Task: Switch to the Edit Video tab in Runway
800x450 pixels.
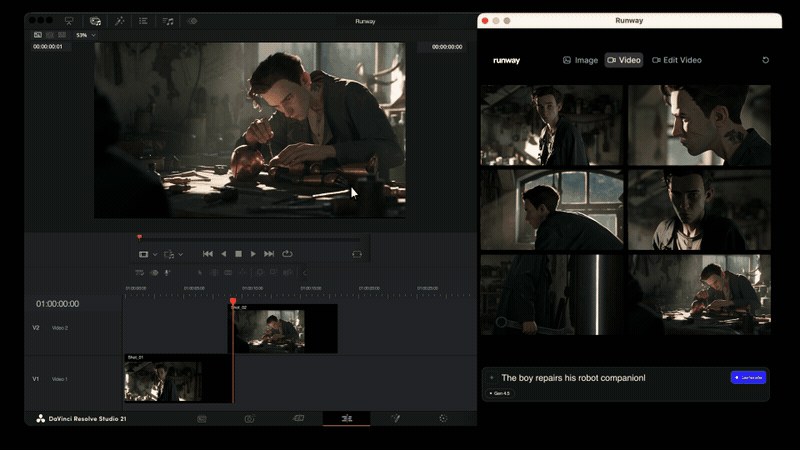Action: (677, 60)
